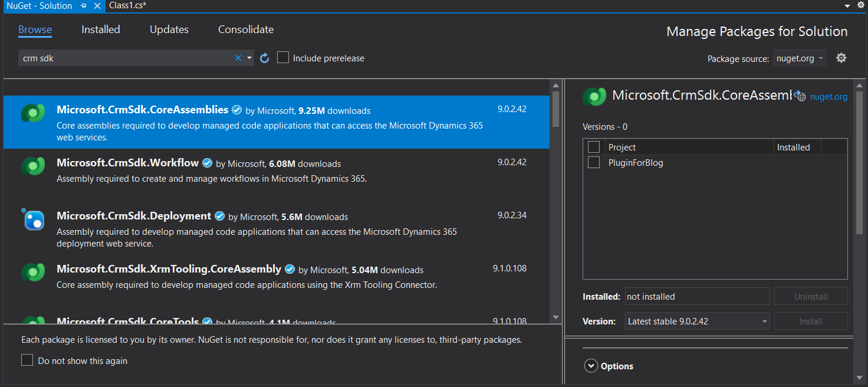Screen dimensions: 868x387
Task: Open the Version dropdown list
Action: (x=697, y=322)
